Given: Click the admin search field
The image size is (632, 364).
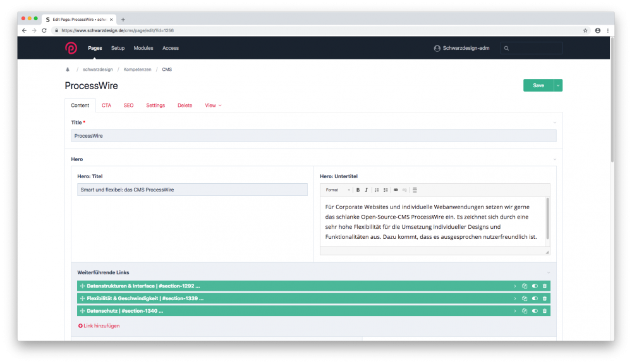Looking at the screenshot, I should click(533, 48).
